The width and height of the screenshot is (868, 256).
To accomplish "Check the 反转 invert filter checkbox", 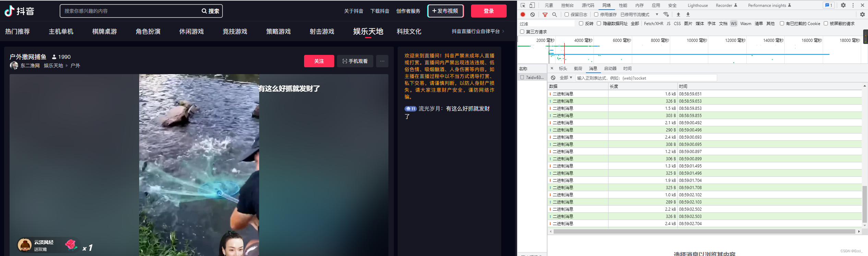I will 581,23.
